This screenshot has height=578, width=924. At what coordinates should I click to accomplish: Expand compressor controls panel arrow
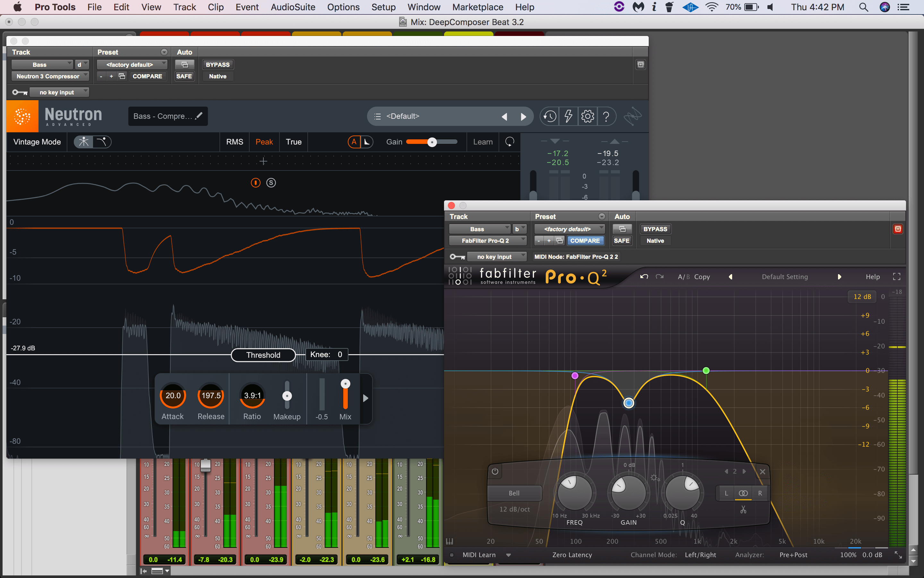[365, 398]
